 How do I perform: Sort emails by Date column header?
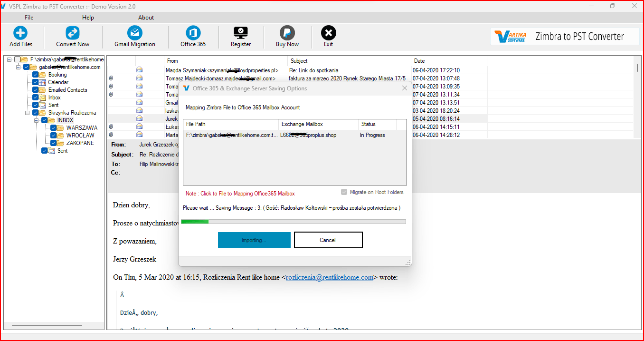click(449, 61)
